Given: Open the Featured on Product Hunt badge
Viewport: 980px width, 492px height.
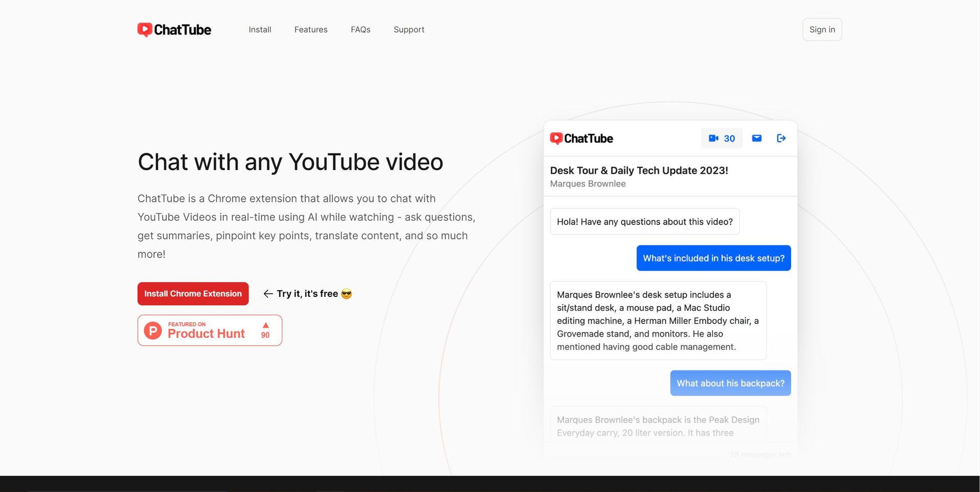Looking at the screenshot, I should click(209, 331).
